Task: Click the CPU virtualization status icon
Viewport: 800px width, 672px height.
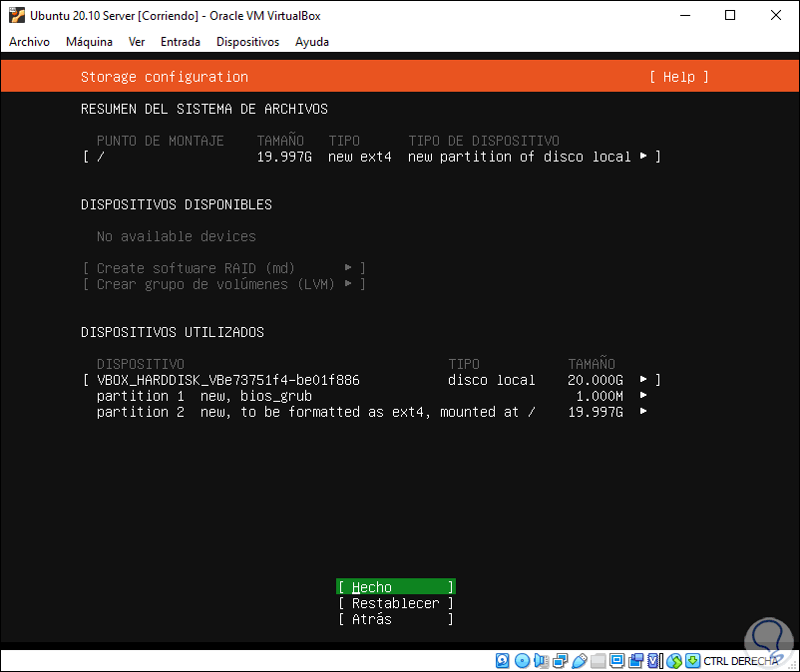Action: (x=654, y=661)
